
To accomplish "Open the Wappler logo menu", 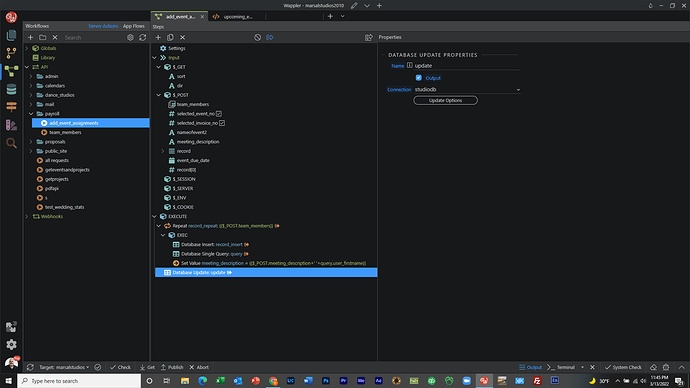I will (11, 17).
